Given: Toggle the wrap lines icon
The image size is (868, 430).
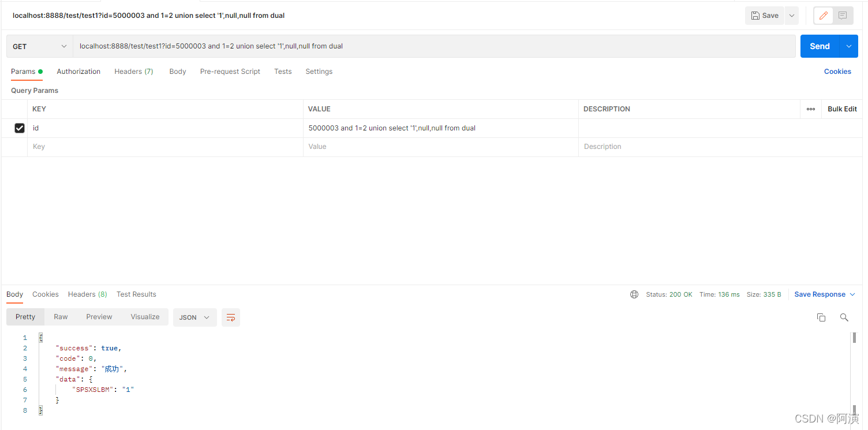Looking at the screenshot, I should click(231, 317).
